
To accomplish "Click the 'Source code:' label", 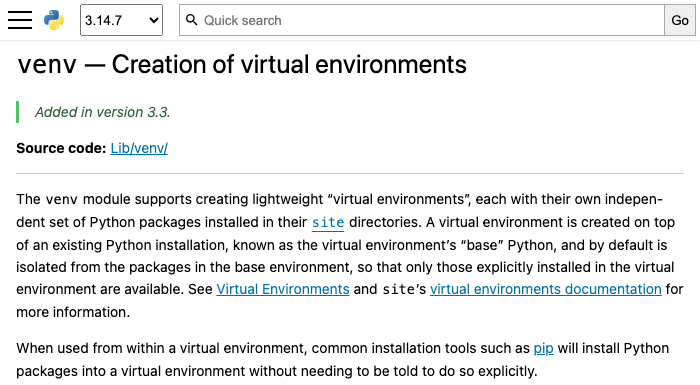I will click(61, 148).
